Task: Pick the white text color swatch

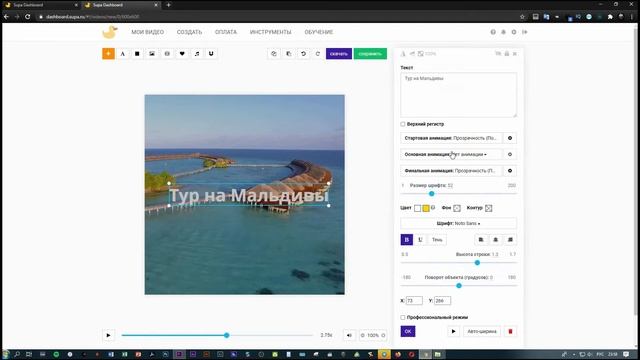Action: click(417, 208)
